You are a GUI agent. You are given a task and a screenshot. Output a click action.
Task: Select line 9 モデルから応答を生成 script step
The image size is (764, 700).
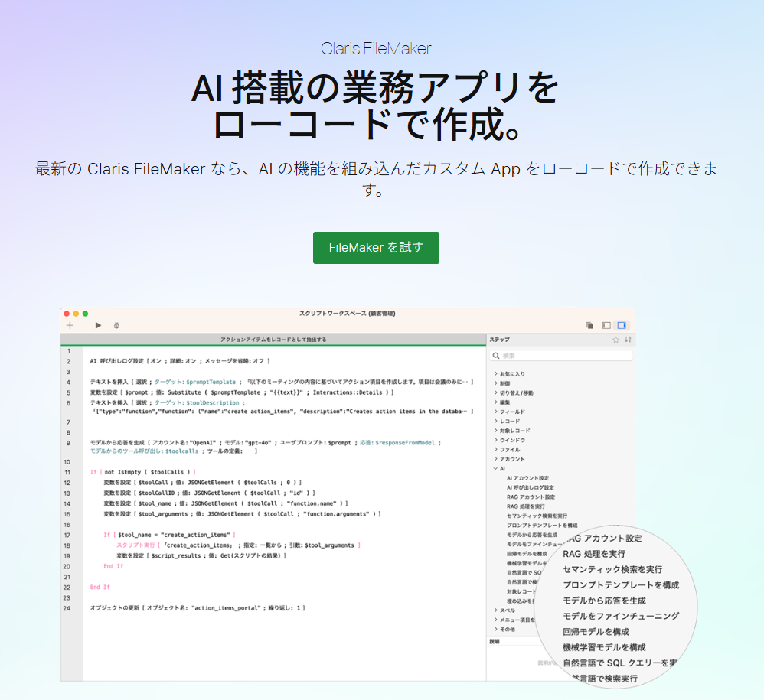pyautogui.click(x=266, y=447)
